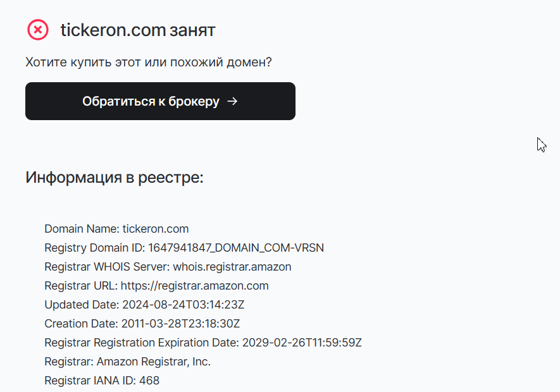
Task: Click the "Registrar WHOIS Server:" label
Action: tap(107, 267)
